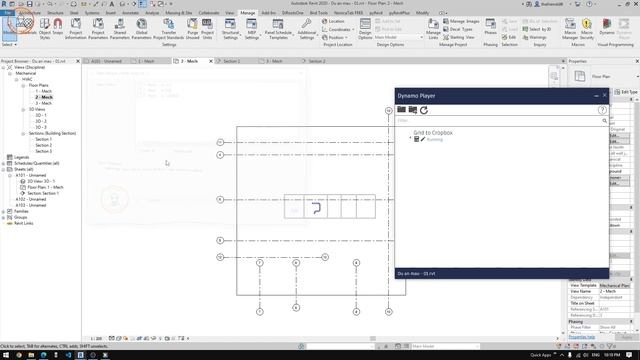Screen dimensions: 640x360
Task: Open Collaborate ribbon tab
Action: [209, 13]
